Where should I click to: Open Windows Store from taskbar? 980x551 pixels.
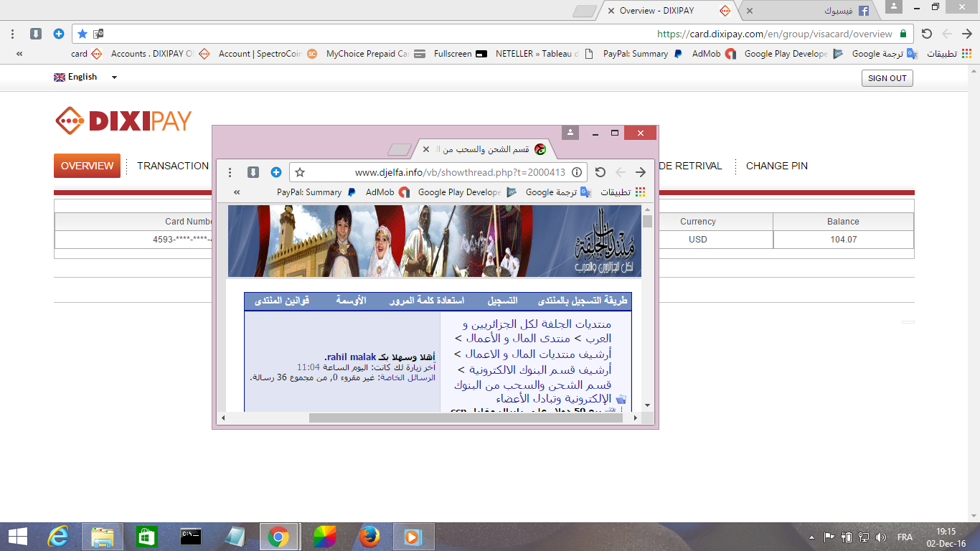pyautogui.click(x=146, y=537)
